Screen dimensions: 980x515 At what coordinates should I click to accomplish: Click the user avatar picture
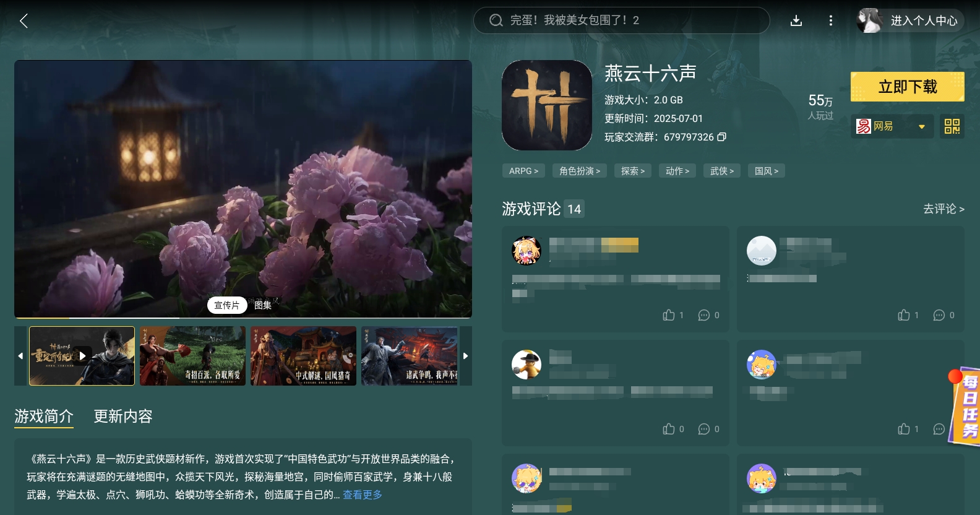[x=869, y=20]
